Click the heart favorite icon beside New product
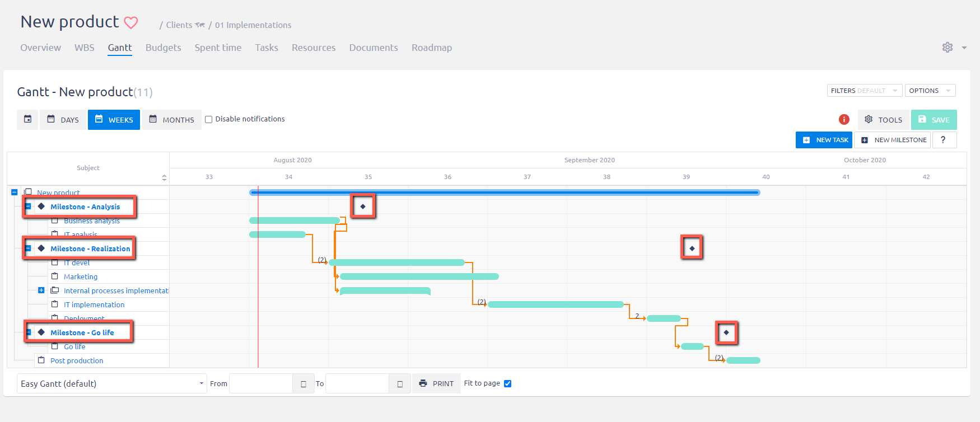 tap(131, 23)
